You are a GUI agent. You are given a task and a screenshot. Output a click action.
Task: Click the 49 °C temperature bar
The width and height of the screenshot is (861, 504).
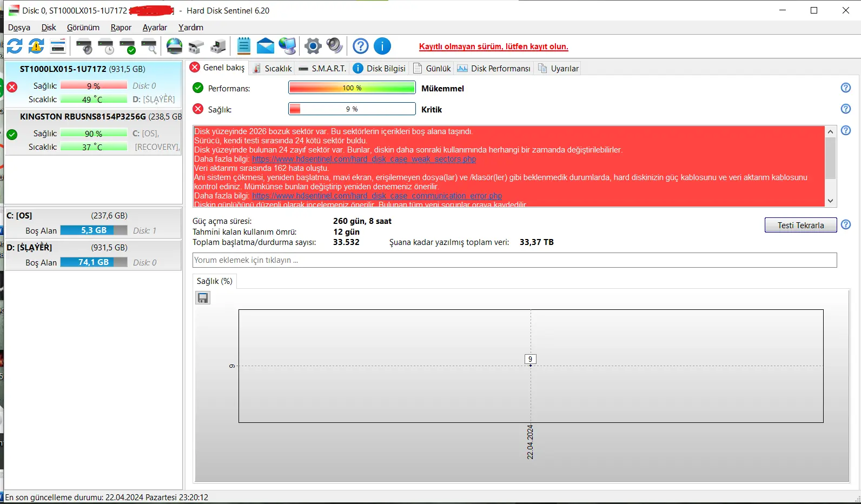(94, 100)
